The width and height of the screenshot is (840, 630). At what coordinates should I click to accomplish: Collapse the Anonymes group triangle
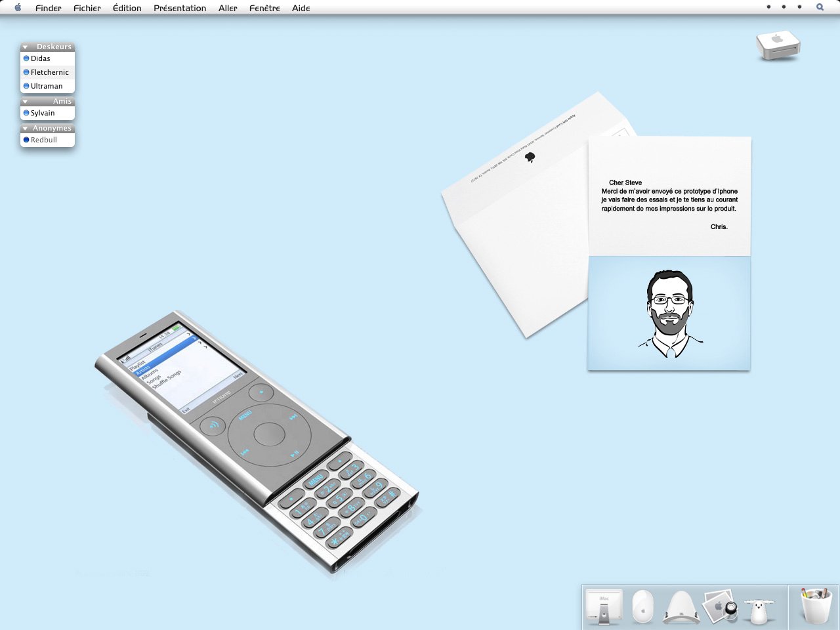[x=25, y=129]
